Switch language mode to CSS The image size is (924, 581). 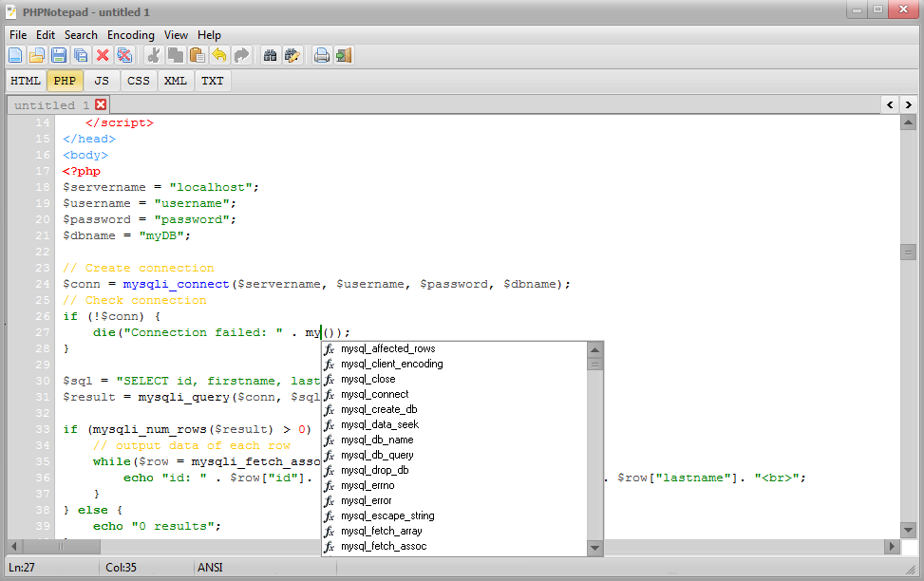pyautogui.click(x=139, y=81)
